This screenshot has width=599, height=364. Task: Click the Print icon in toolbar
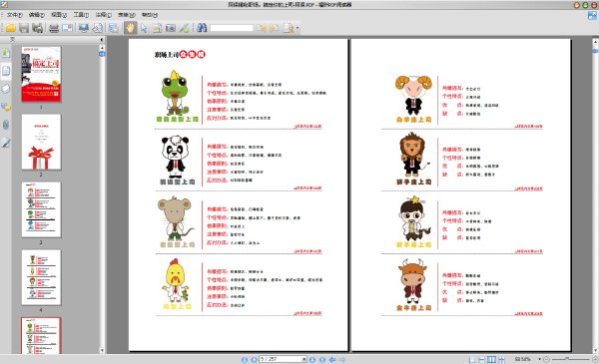54,28
